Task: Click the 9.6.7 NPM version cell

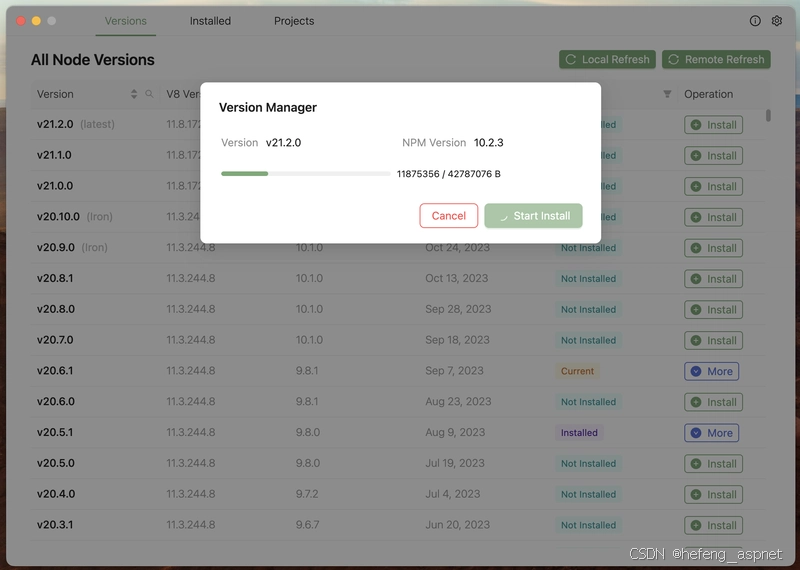Action: pos(308,525)
